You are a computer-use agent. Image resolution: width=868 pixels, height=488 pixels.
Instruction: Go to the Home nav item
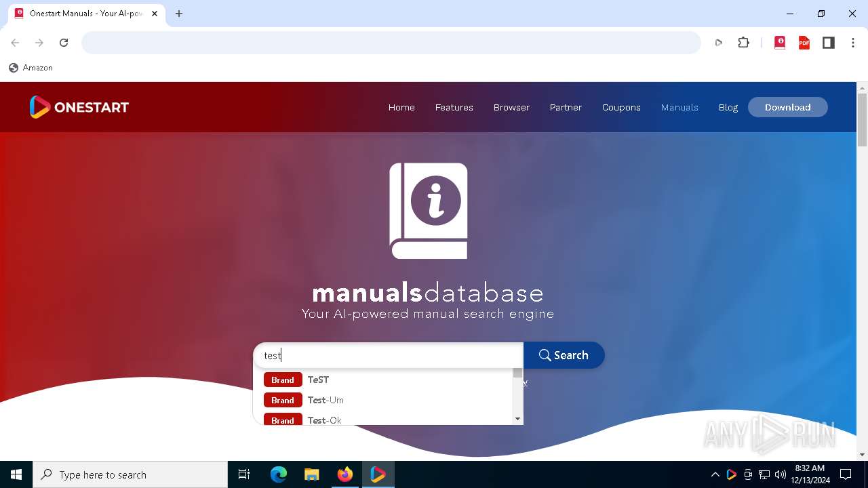point(401,107)
